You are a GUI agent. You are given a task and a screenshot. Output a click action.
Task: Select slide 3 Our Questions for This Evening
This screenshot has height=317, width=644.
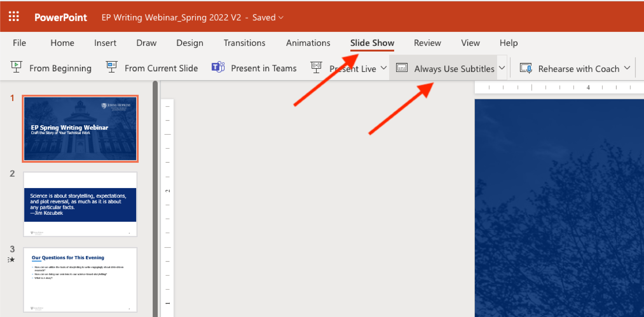point(80,280)
